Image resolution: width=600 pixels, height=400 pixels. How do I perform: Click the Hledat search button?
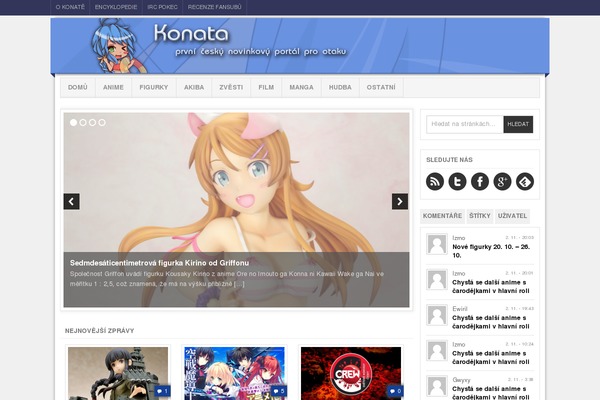518,124
